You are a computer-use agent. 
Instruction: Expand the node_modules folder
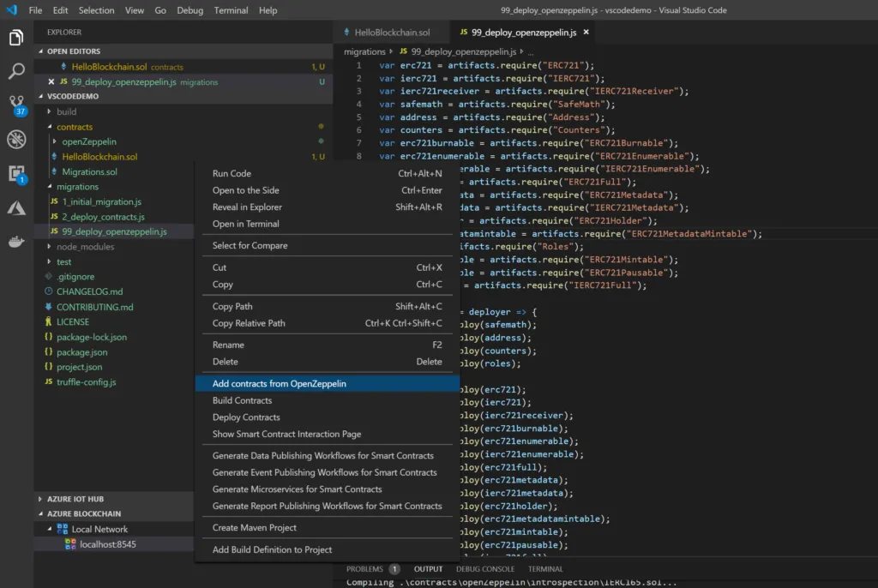click(x=49, y=246)
